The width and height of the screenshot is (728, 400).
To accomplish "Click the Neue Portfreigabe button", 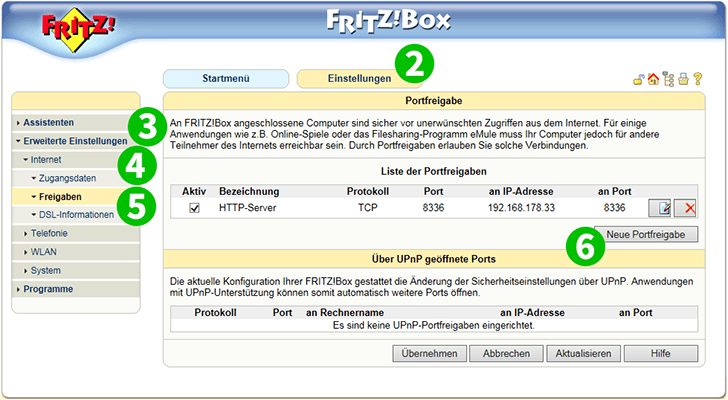I will point(645,235).
